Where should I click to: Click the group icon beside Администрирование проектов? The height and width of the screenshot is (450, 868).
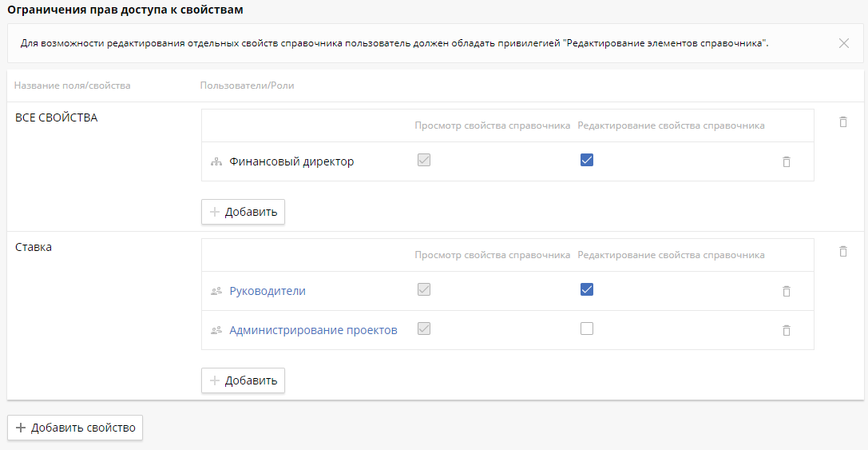[x=216, y=330]
